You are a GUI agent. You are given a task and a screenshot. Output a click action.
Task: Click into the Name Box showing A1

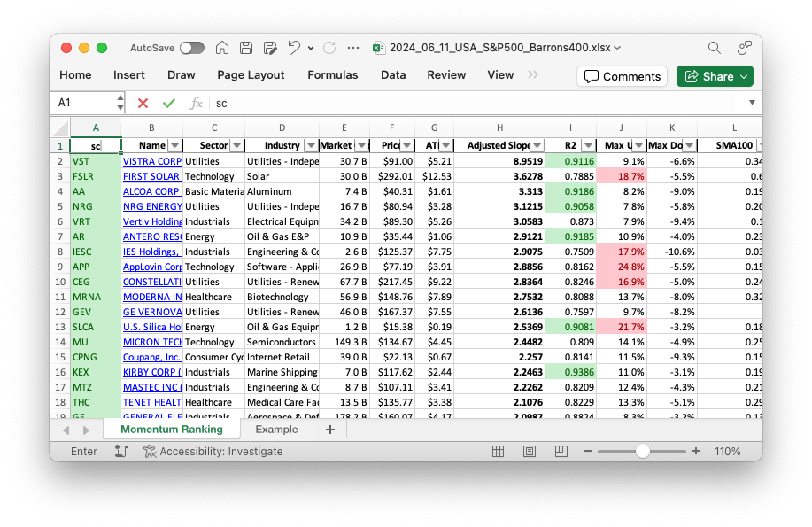tap(86, 103)
